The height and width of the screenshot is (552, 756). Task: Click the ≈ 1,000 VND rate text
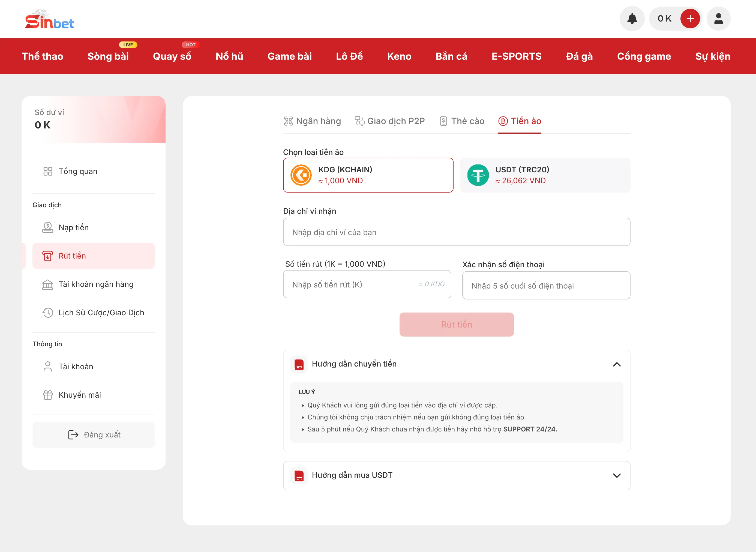click(340, 181)
